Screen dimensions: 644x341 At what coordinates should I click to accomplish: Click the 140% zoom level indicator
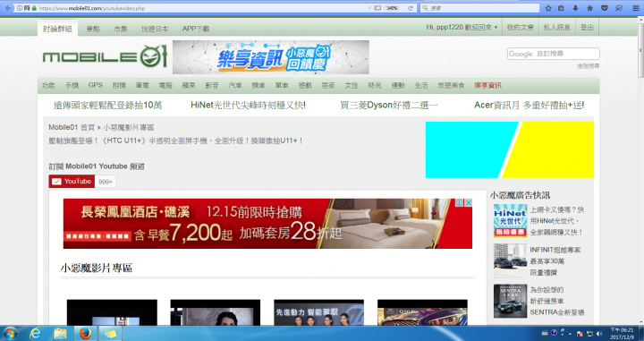[x=393, y=8]
